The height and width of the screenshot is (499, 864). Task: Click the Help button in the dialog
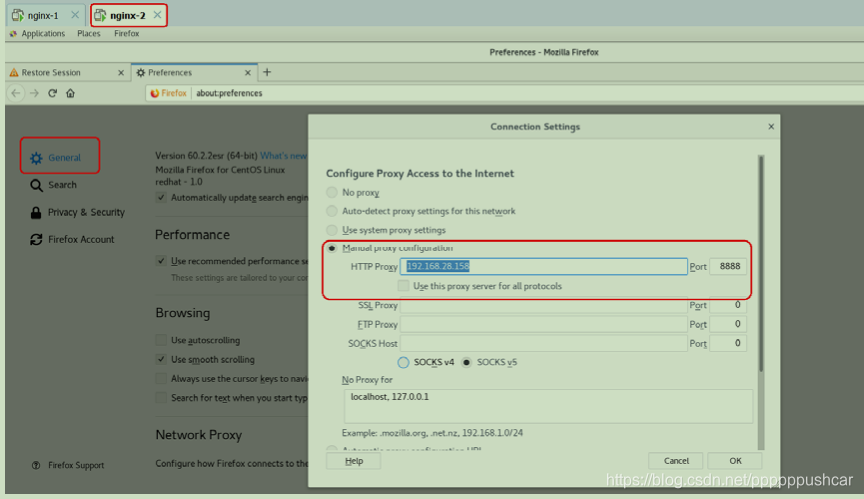(354, 461)
